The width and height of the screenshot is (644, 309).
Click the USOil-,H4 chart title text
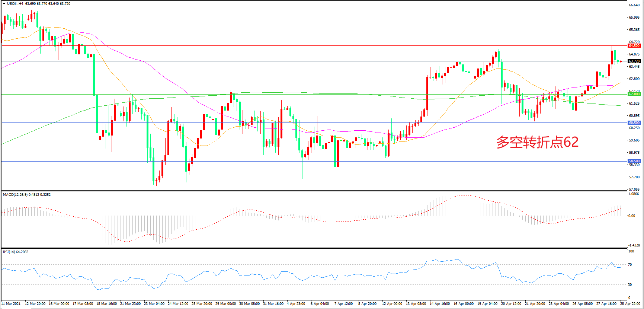tap(15, 4)
